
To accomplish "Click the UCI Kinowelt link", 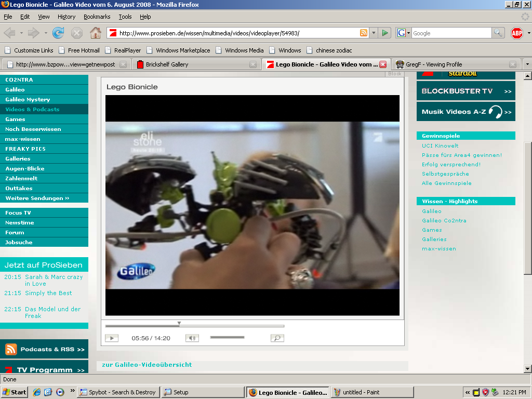I will coord(440,145).
